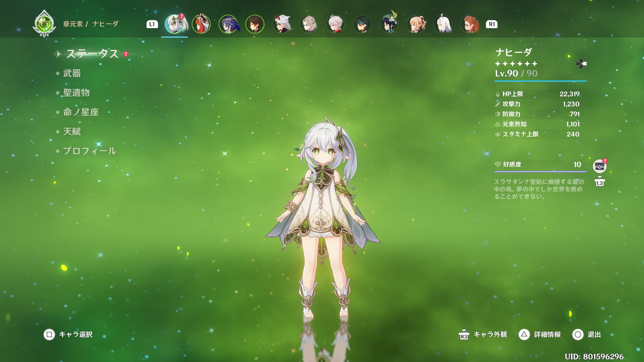Click the HP上限 stat label
Viewport: 644px width, 362px height.
513,94
